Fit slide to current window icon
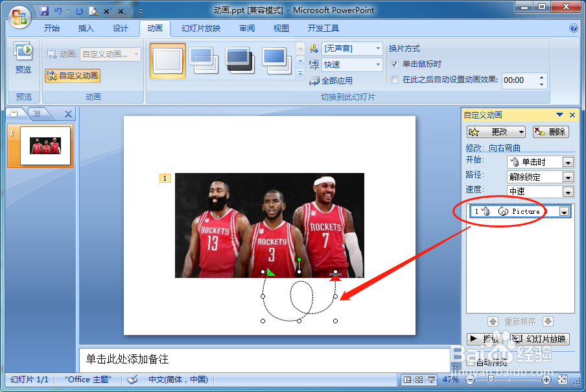The image size is (586, 392). tap(562, 380)
